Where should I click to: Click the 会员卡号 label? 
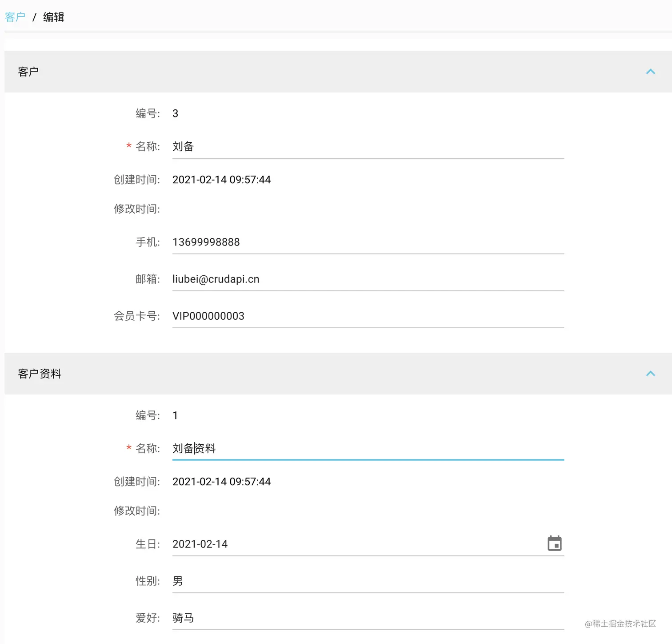(x=137, y=316)
